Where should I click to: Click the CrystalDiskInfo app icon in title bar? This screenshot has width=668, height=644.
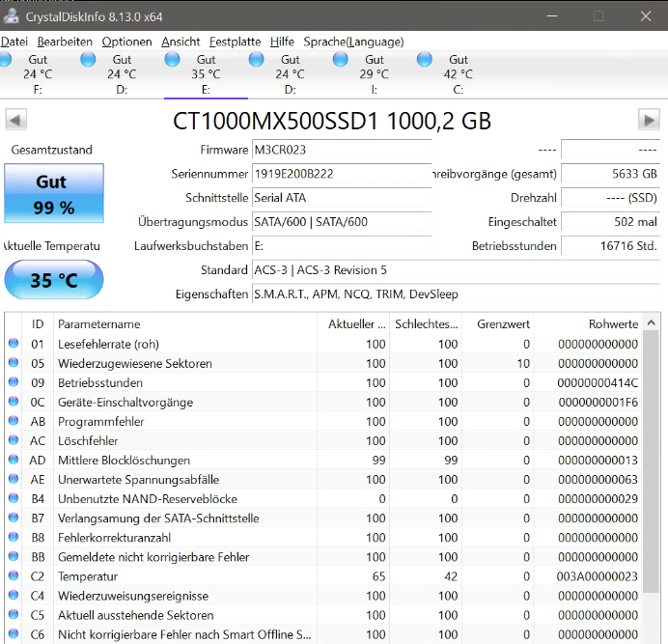pyautogui.click(x=11, y=16)
